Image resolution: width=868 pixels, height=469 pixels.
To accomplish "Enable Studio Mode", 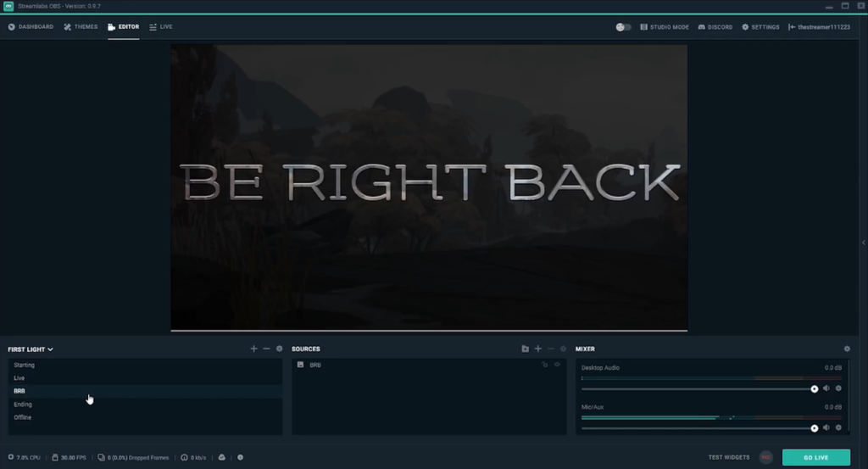I will point(665,27).
